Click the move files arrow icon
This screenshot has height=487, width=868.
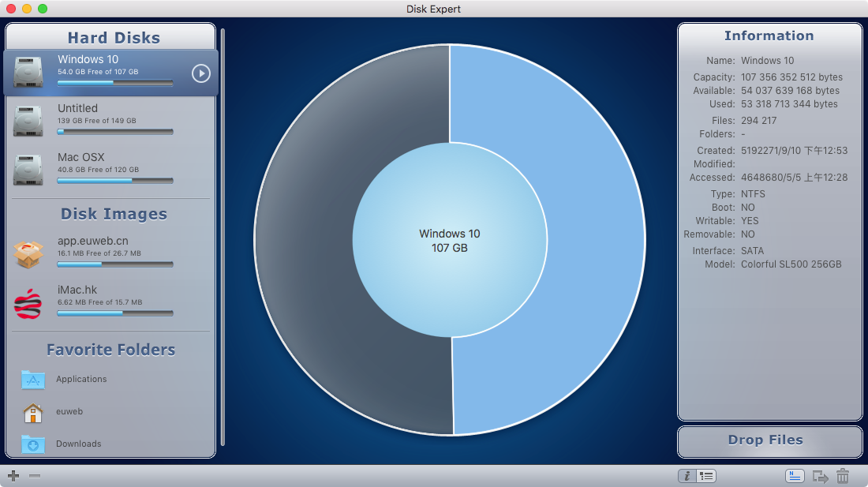pyautogui.click(x=821, y=477)
